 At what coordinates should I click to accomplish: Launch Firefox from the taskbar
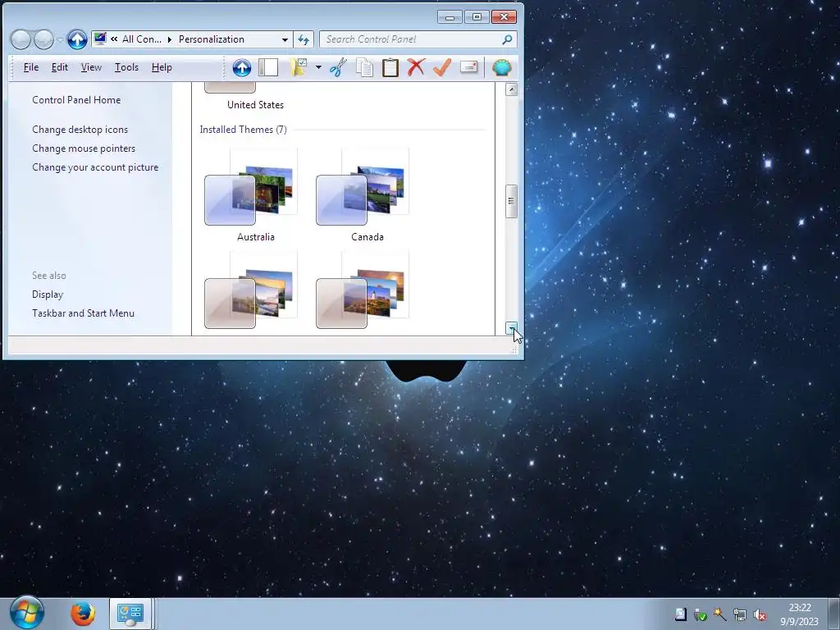(83, 614)
